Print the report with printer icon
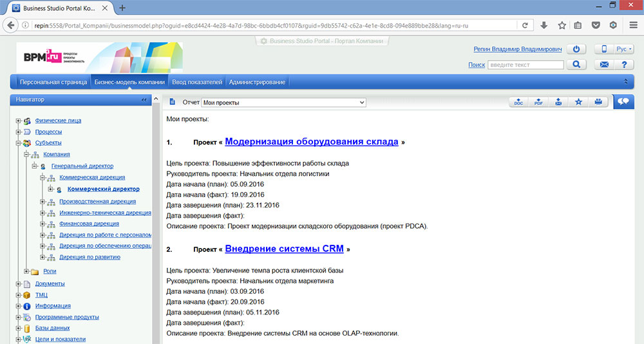Viewport: 644px width, 344px height. coord(598,102)
